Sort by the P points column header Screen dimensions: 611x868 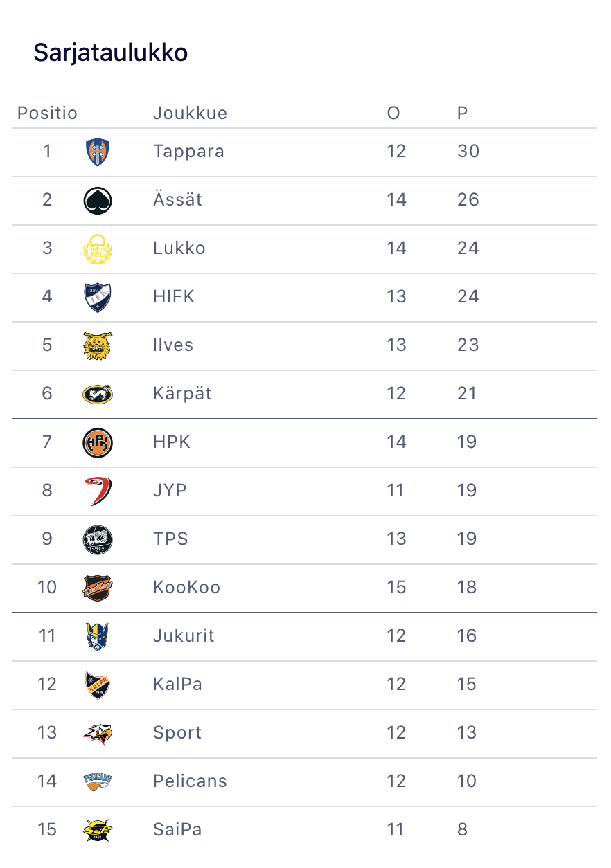coord(462,113)
